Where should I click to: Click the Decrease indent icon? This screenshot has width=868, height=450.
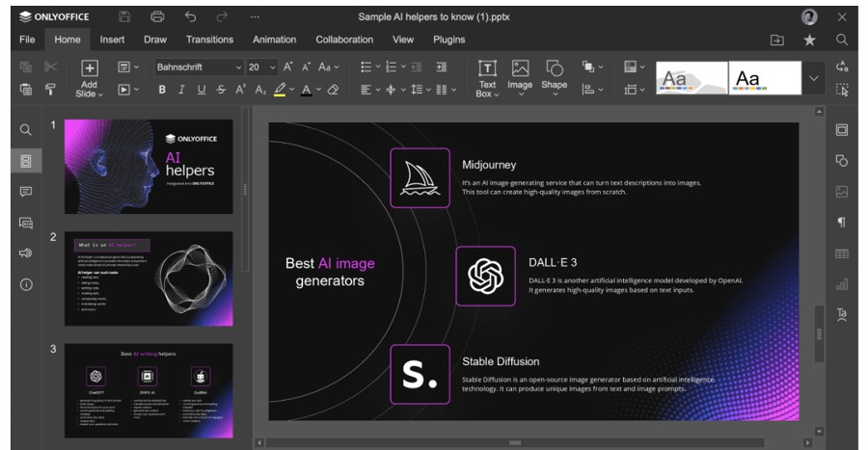(417, 66)
